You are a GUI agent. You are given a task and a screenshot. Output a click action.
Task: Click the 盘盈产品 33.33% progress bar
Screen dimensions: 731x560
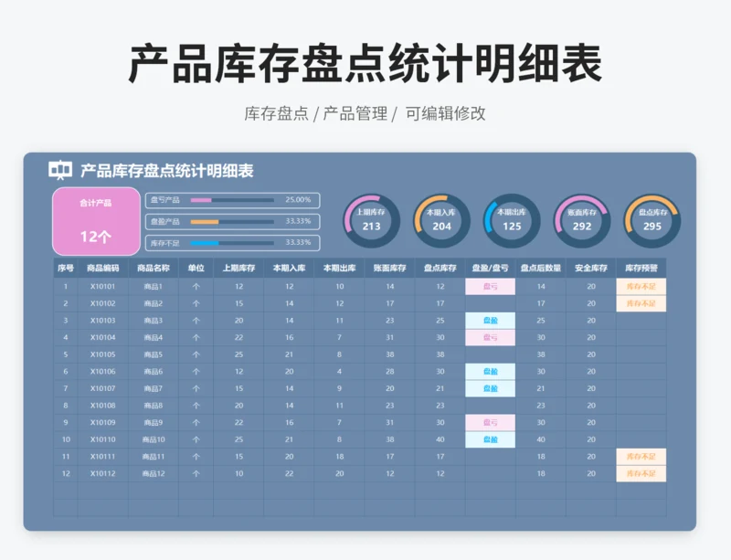click(x=233, y=221)
